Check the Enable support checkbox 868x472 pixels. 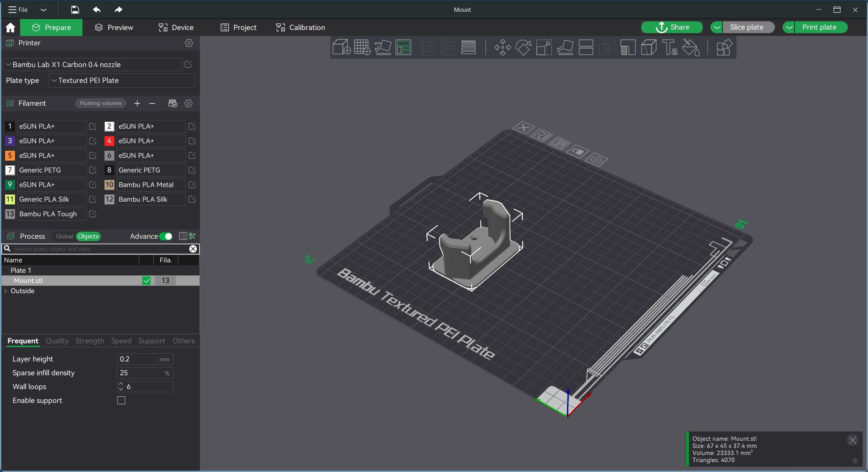pyautogui.click(x=121, y=401)
